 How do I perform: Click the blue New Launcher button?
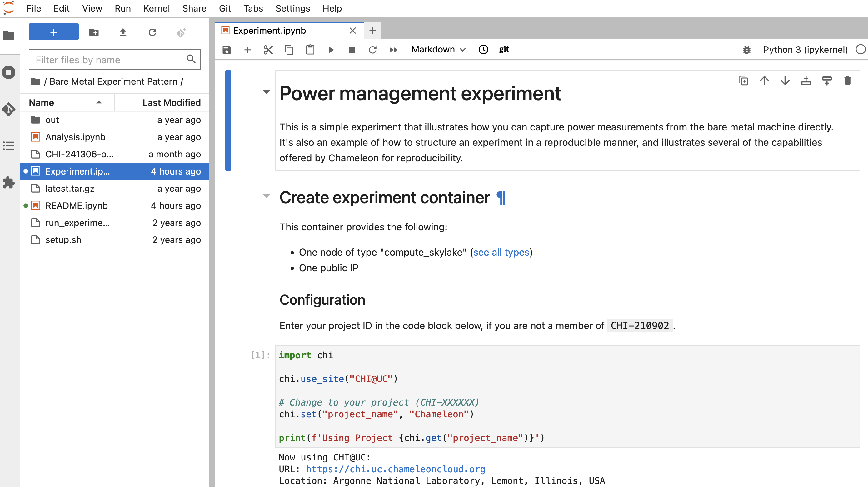[x=53, y=32]
